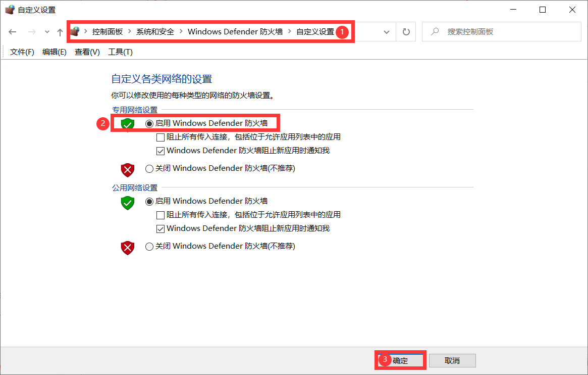
Task: Open the 工具(T) menu
Action: 120,52
